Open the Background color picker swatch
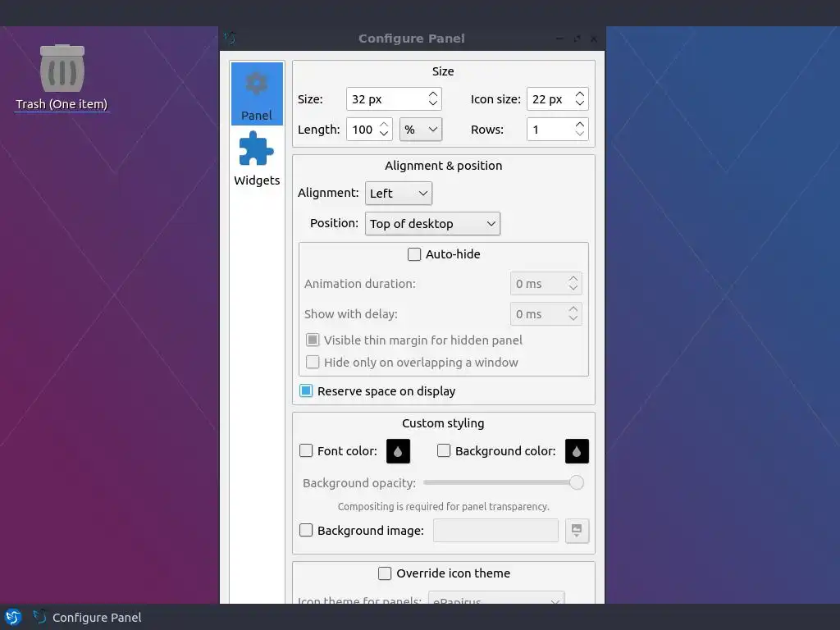 click(577, 451)
